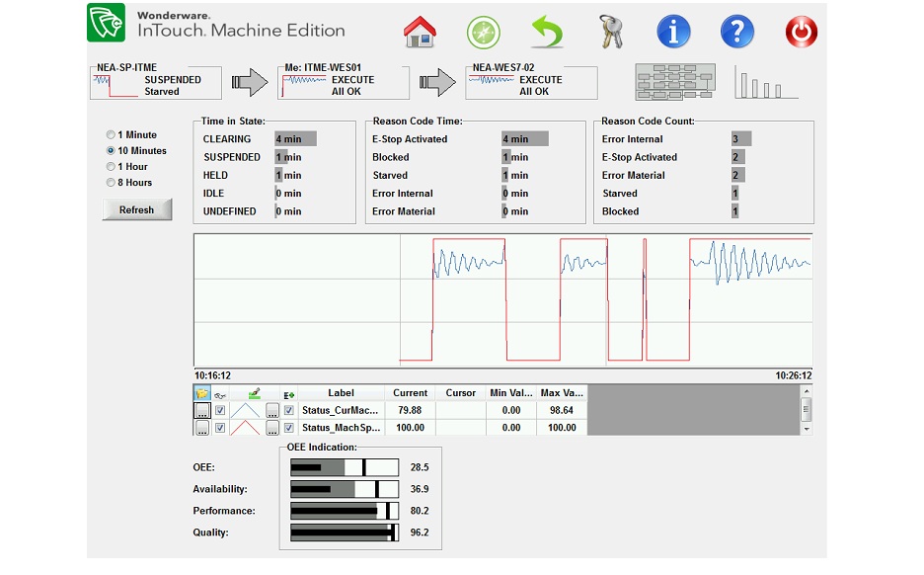The width and height of the screenshot is (924, 575).
Task: Click trend start time 10:16:12
Action: pos(212,375)
